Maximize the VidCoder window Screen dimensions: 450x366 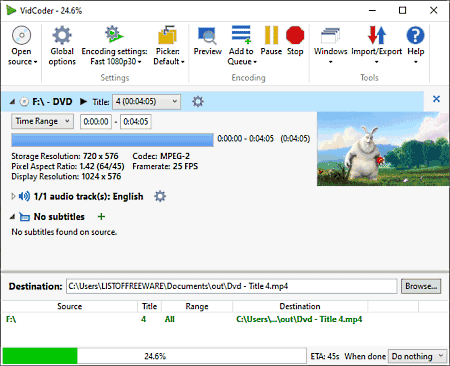click(403, 10)
